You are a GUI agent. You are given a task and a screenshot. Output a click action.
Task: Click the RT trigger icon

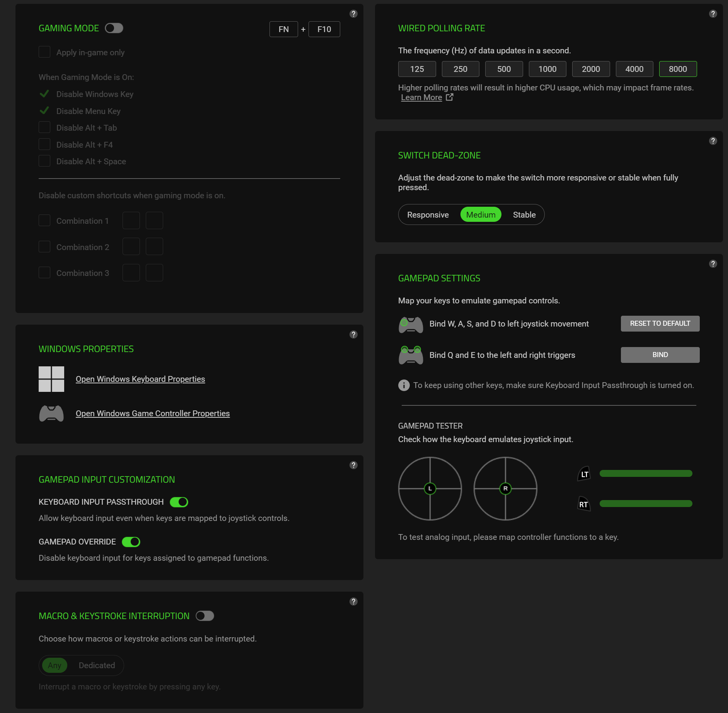584,504
